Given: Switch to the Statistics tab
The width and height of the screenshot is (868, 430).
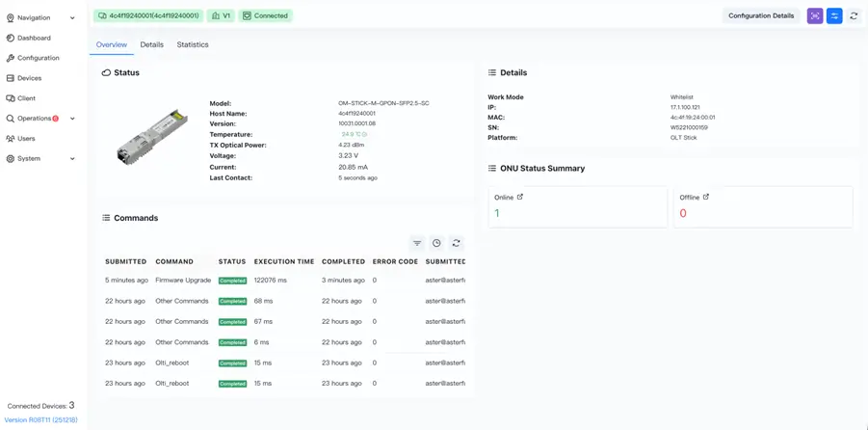Looking at the screenshot, I should click(x=193, y=45).
